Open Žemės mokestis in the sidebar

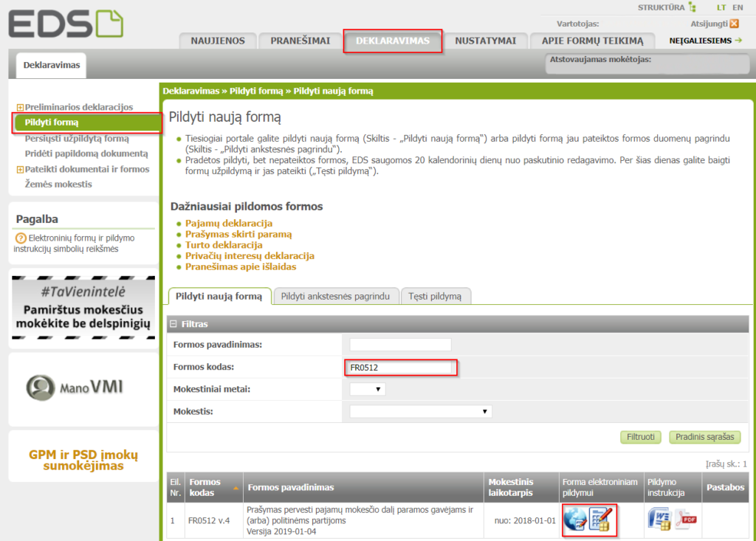(58, 185)
